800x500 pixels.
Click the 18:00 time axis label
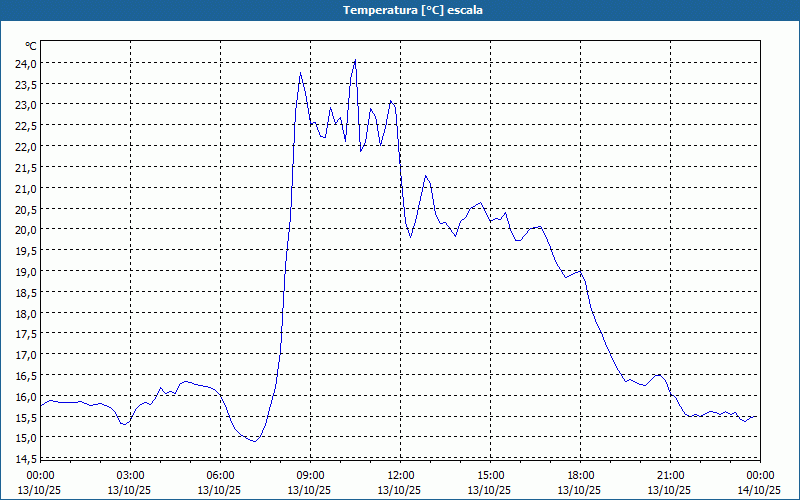point(581,476)
